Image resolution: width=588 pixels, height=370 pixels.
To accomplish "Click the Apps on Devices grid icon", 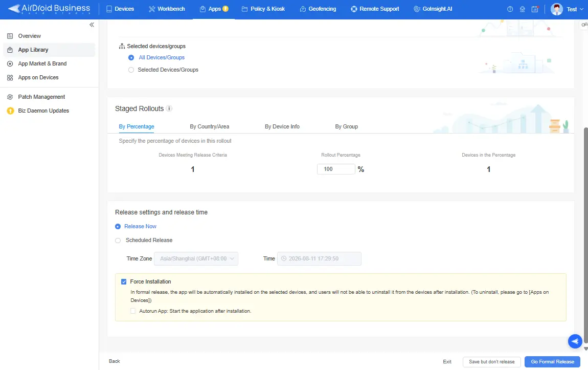I will coord(10,78).
